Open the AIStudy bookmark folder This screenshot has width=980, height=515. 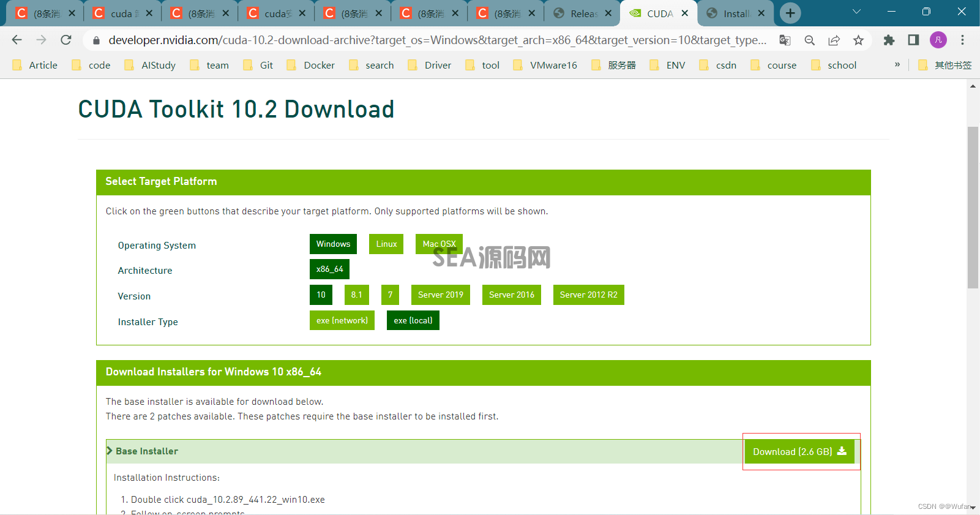tap(150, 65)
